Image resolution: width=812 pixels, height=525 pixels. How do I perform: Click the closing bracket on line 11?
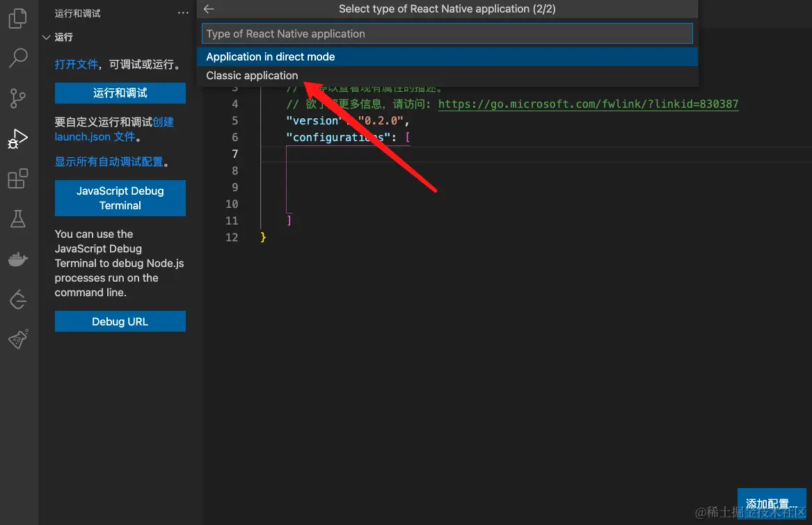click(289, 220)
